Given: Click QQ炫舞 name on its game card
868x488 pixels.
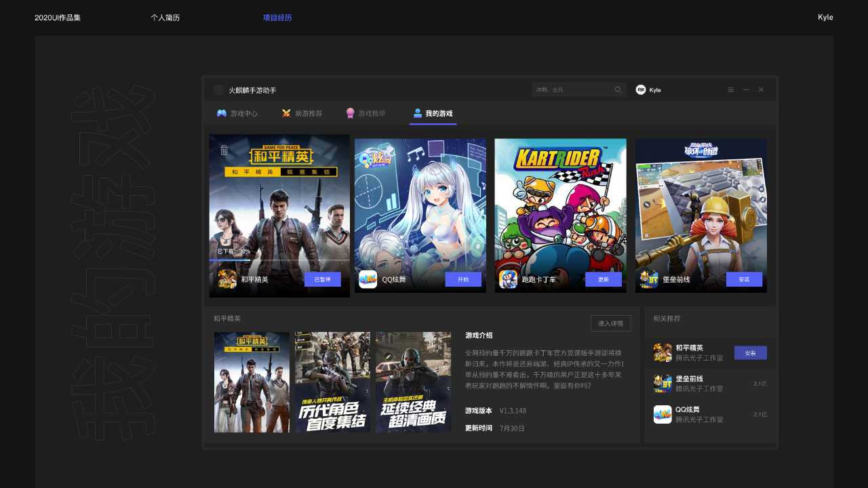Looking at the screenshot, I should point(394,279).
